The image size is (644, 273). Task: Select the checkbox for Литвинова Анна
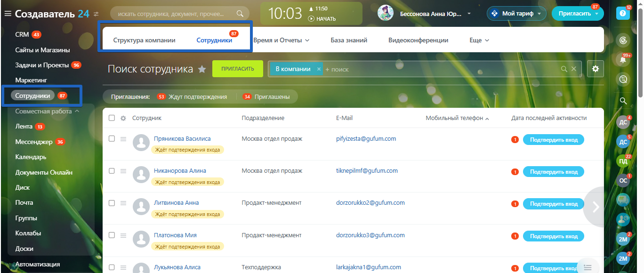point(112,203)
